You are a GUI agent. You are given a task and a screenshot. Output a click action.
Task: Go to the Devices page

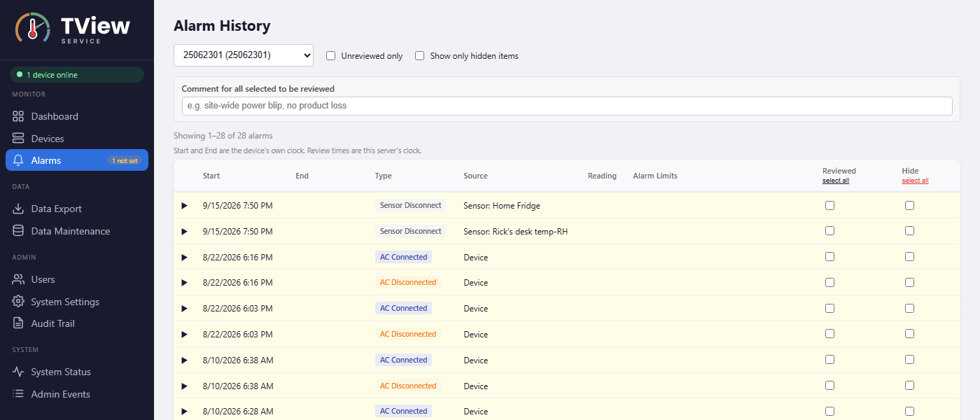(x=77, y=139)
